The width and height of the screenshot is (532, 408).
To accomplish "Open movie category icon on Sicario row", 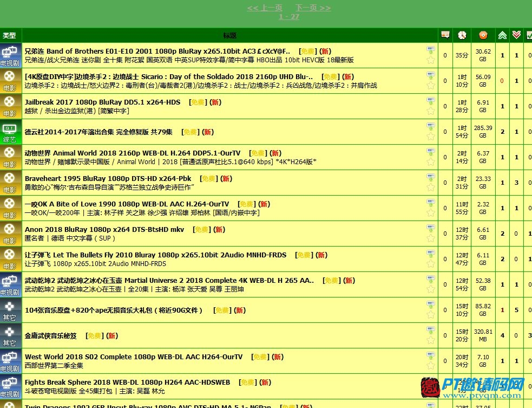I will click(10, 81).
